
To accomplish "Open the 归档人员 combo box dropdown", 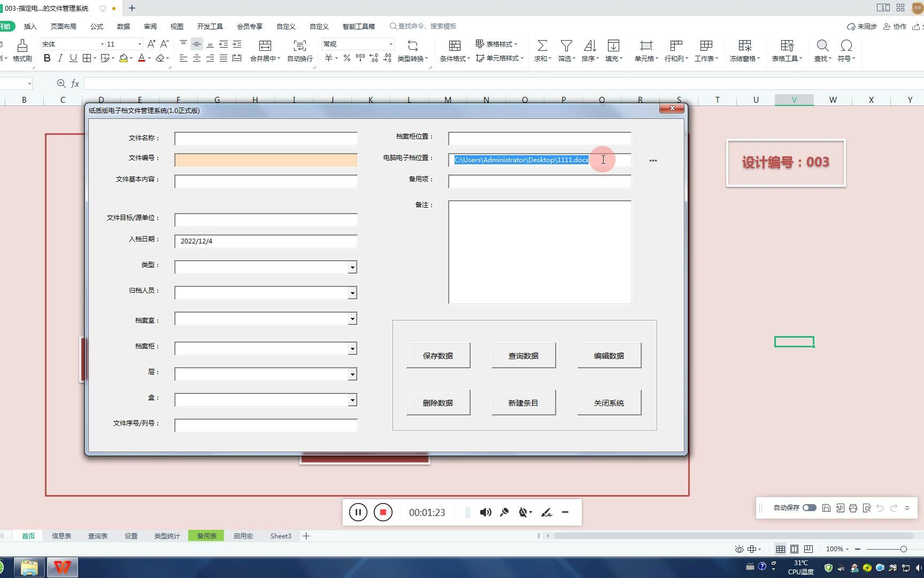I will [x=352, y=293].
